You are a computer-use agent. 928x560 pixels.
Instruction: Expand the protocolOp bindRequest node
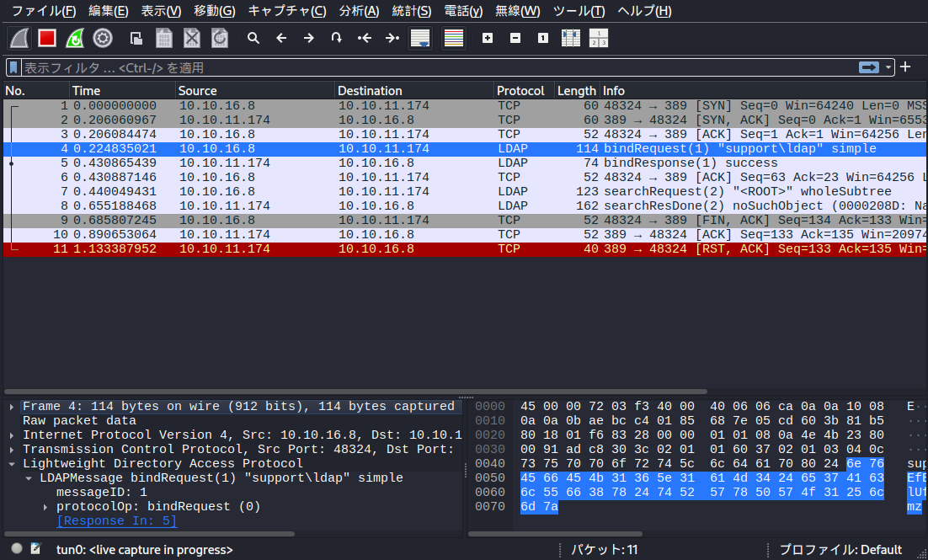45,507
